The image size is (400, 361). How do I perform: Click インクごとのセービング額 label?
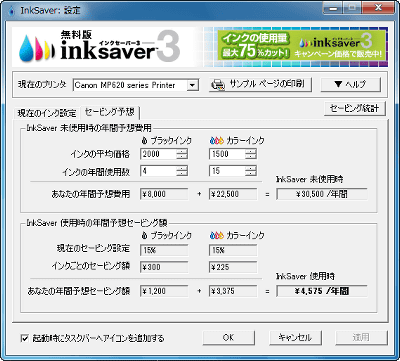91,266
